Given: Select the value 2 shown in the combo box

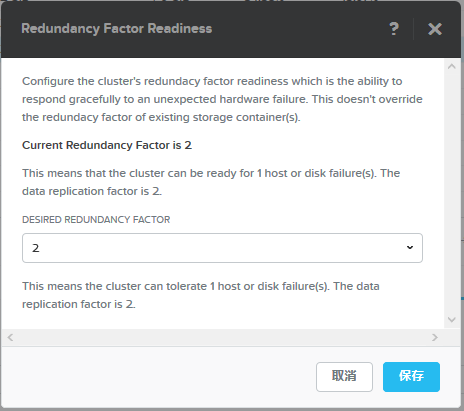Looking at the screenshot, I should [x=36, y=248].
